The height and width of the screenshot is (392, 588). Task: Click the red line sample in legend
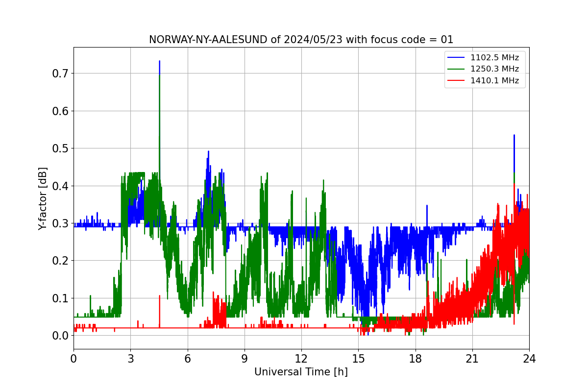tap(457, 81)
